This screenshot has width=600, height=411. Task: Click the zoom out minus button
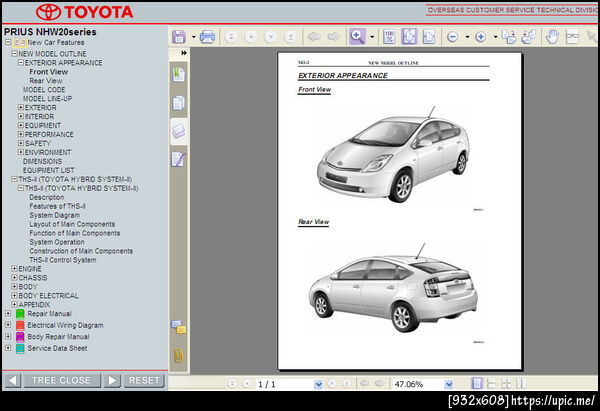coord(452,37)
